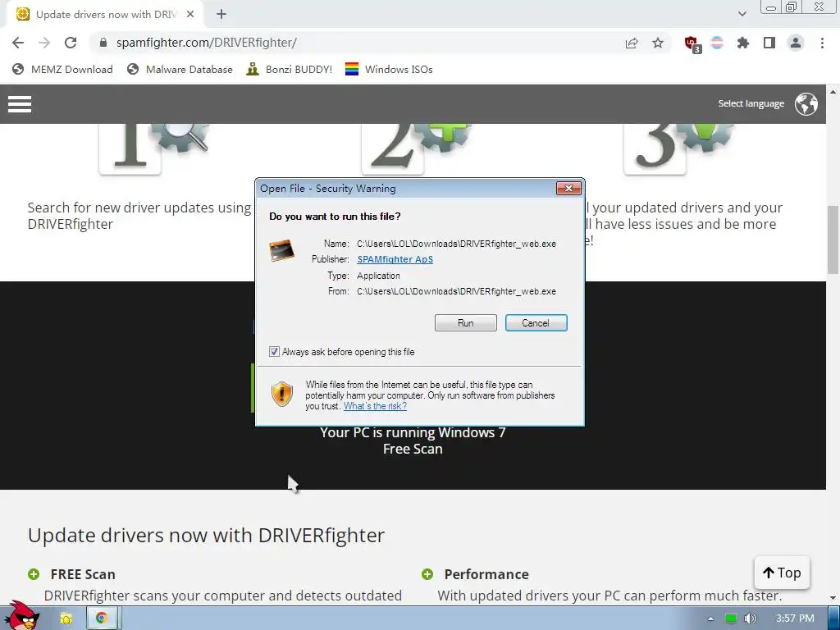Screen dimensions: 840x630
Task: Open the Bonzi BUDDY! bookmark
Action: (290, 69)
